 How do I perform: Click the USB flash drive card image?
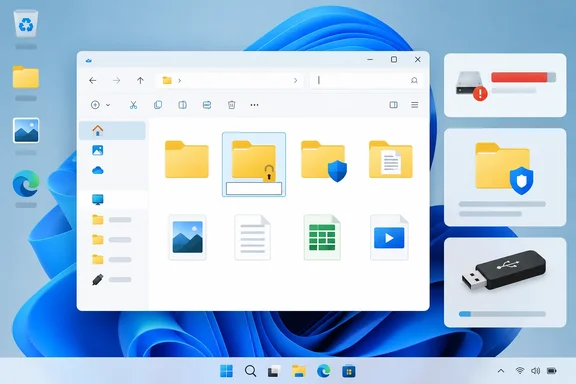[x=504, y=270]
